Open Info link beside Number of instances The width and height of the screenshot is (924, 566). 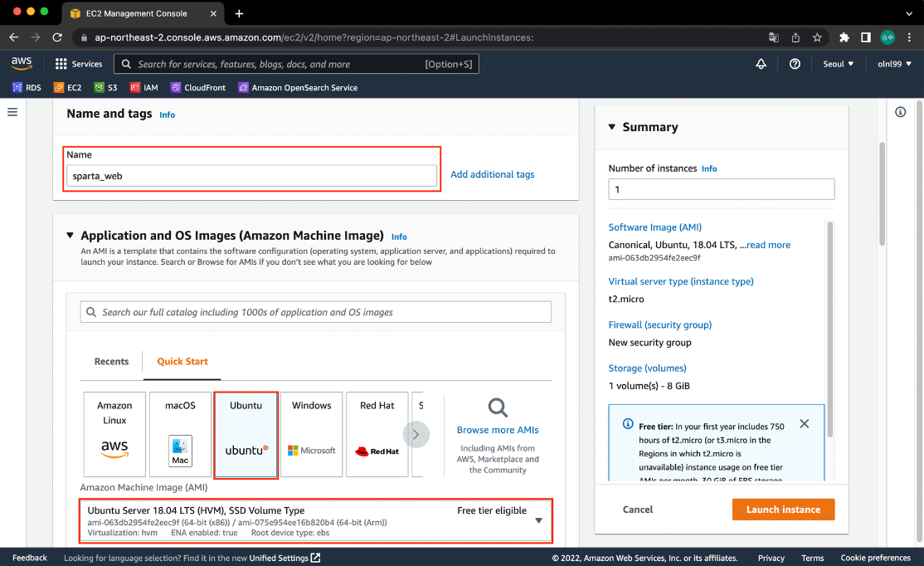(709, 168)
